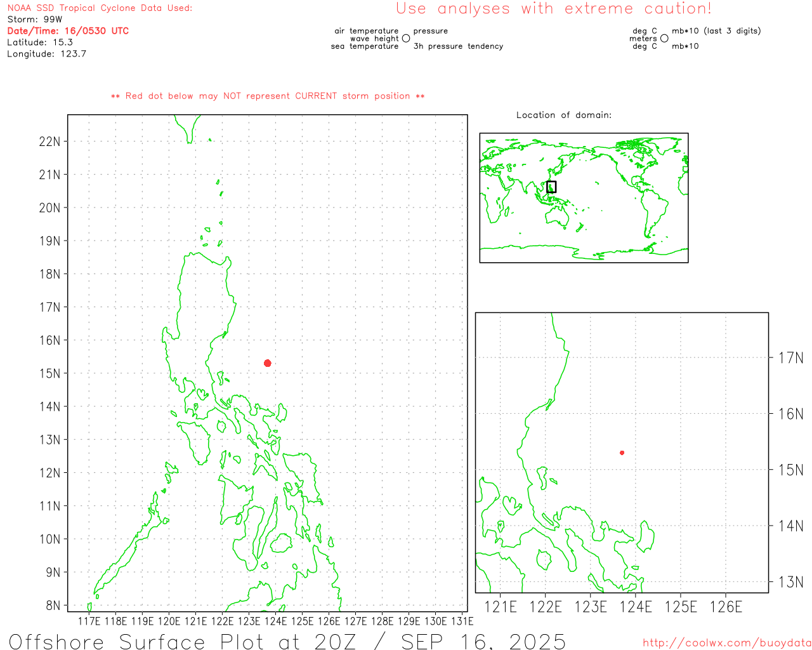The height and width of the screenshot is (650, 812).
Task: Click the red dot disclaimer text
Action: 268,96
